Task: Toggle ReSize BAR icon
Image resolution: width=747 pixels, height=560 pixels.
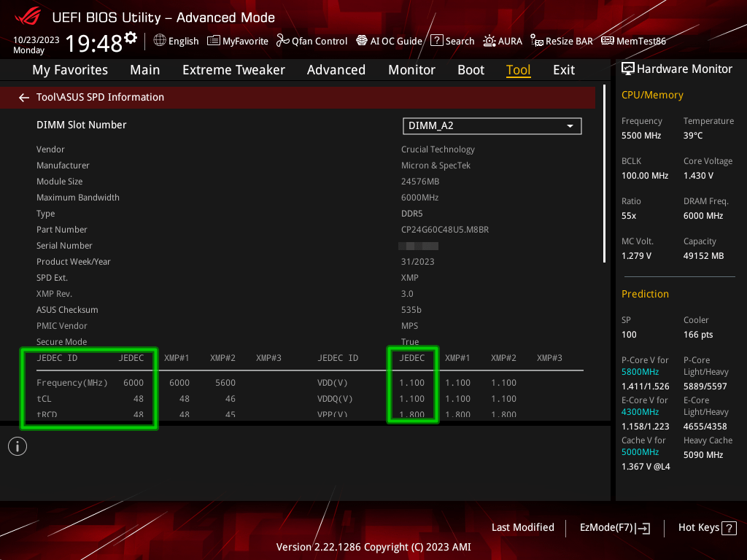Action: (537, 41)
